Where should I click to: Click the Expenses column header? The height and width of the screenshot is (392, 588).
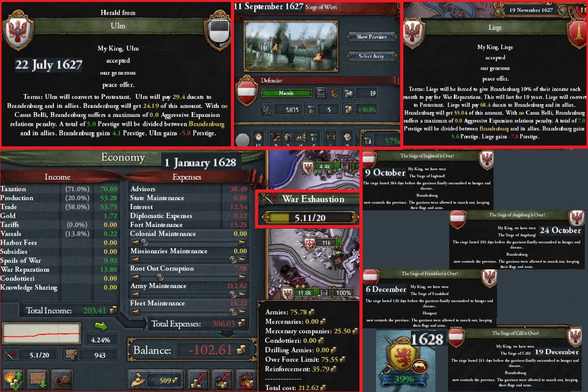pyautogui.click(x=187, y=177)
